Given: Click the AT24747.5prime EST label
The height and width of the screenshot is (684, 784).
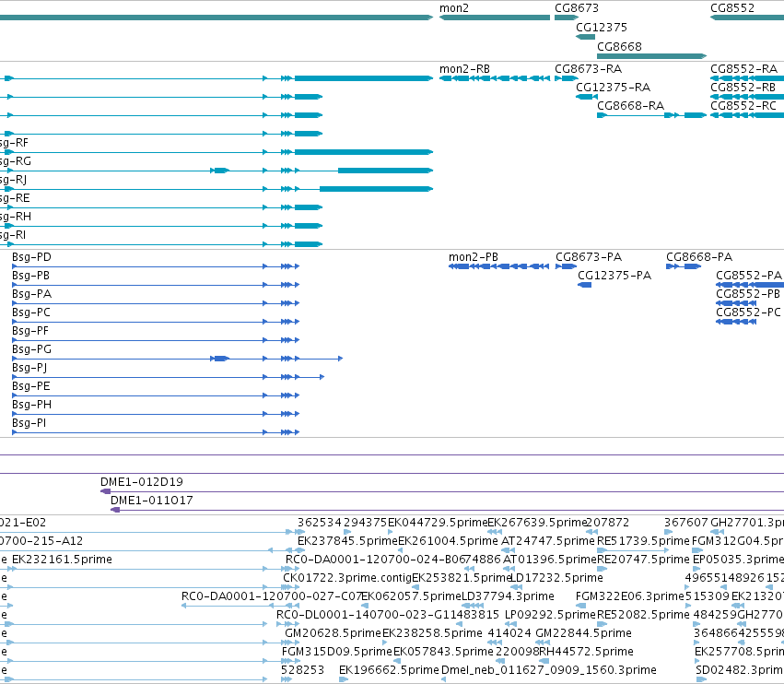Looking at the screenshot, I should 548,541.
